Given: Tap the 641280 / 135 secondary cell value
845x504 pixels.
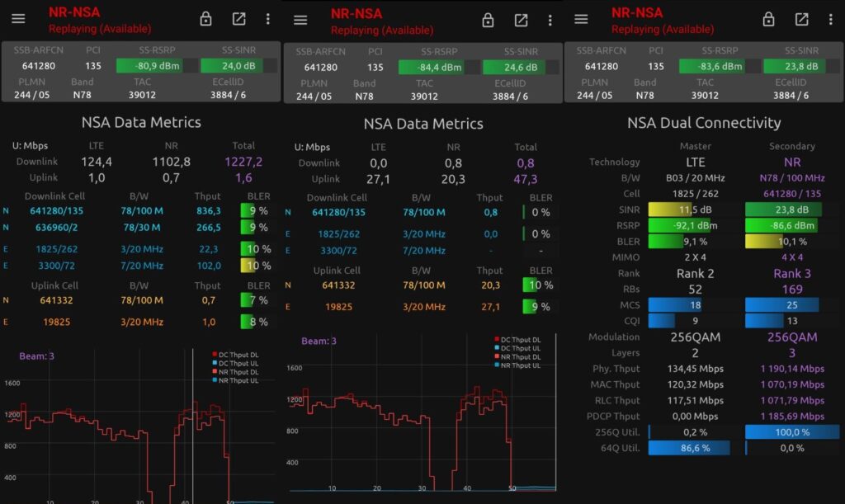Looking at the screenshot, I should click(791, 194).
